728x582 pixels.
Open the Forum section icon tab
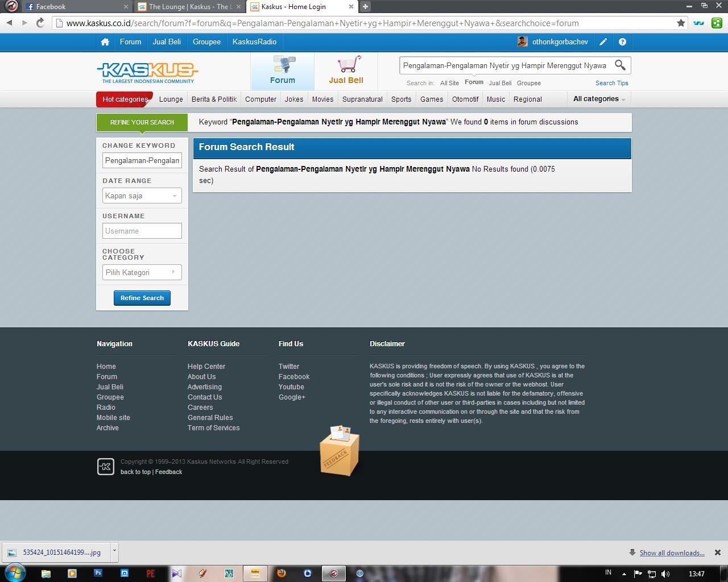(x=283, y=71)
